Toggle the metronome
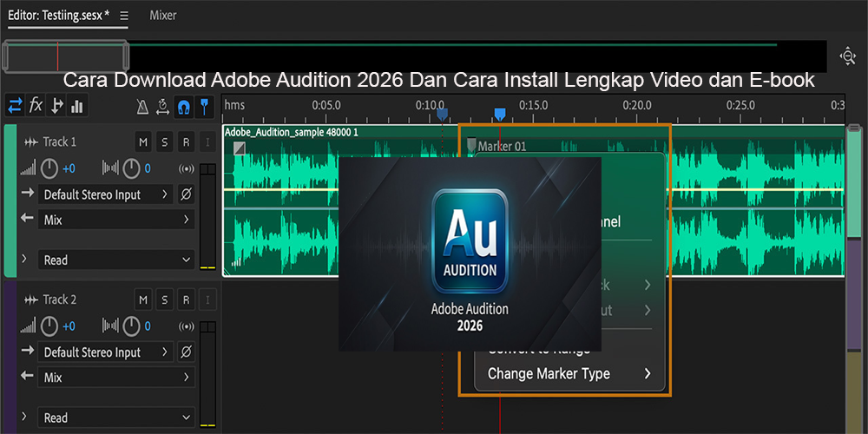The width and height of the screenshot is (868, 434). coord(142,107)
